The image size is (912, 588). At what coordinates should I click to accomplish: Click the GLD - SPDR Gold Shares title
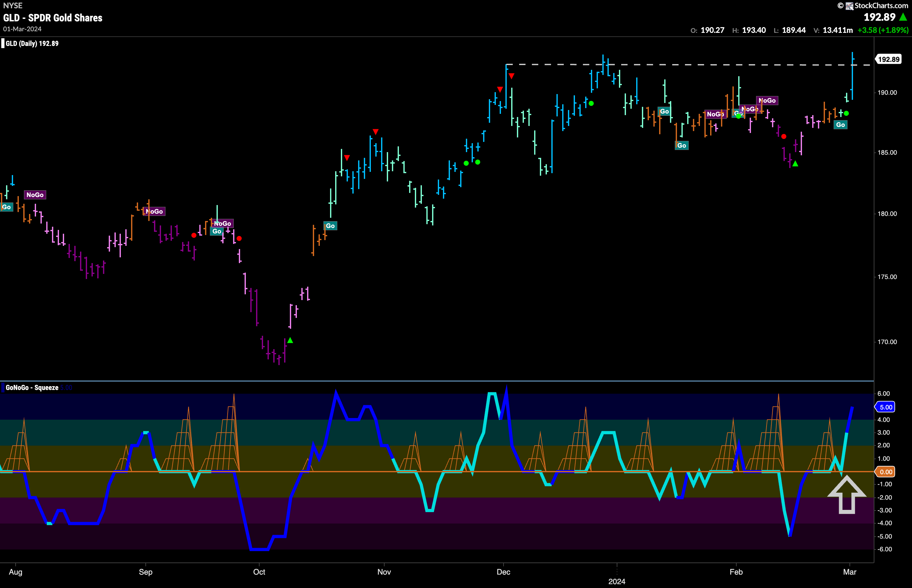point(53,18)
